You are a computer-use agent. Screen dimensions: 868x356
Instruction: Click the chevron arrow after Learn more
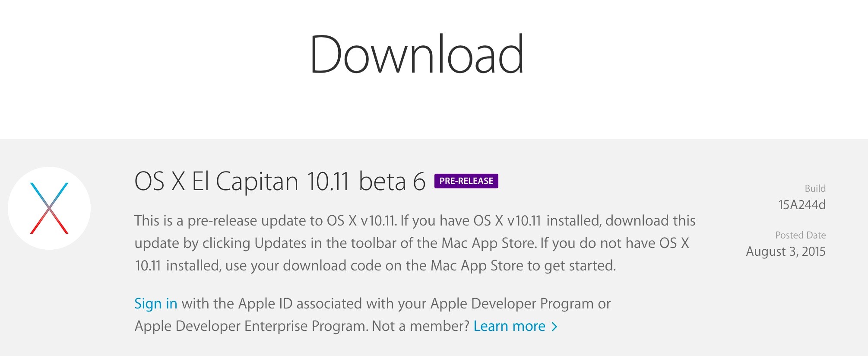[554, 327]
